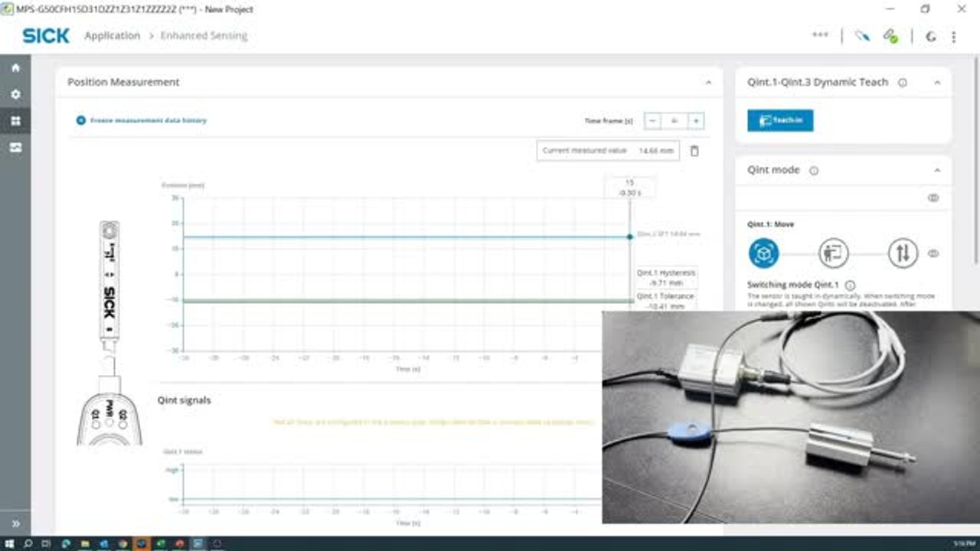Click the Qint.1 Tolerance label on chart
This screenshot has width=980, height=551.
pos(666,302)
